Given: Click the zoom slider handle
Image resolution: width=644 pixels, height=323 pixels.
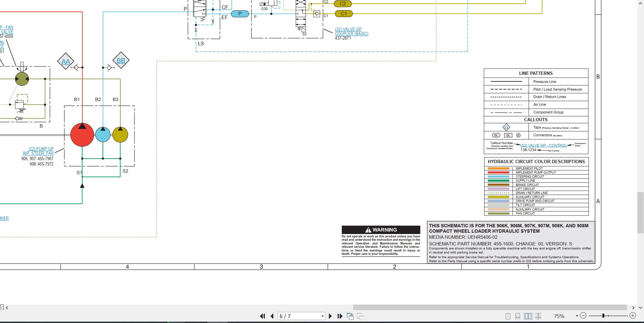Looking at the screenshot, I should pos(603,316).
